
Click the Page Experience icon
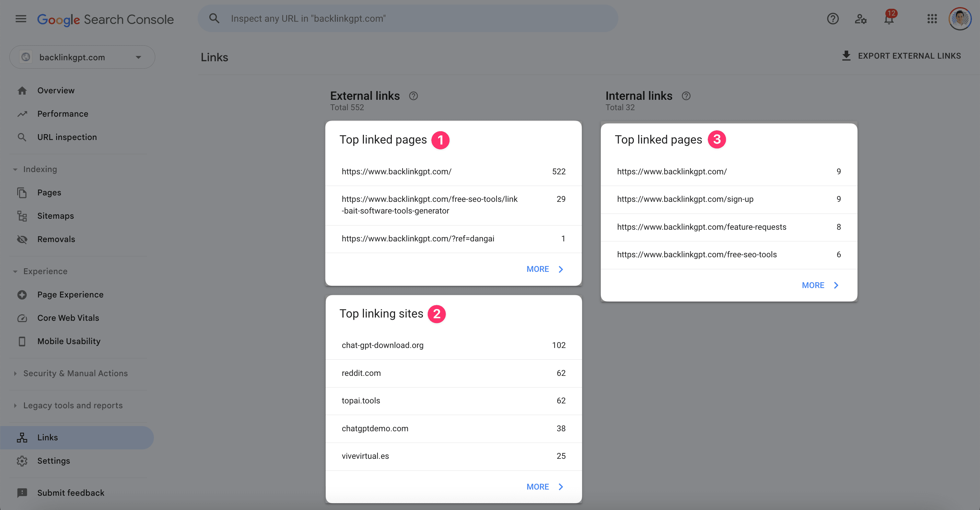click(22, 295)
